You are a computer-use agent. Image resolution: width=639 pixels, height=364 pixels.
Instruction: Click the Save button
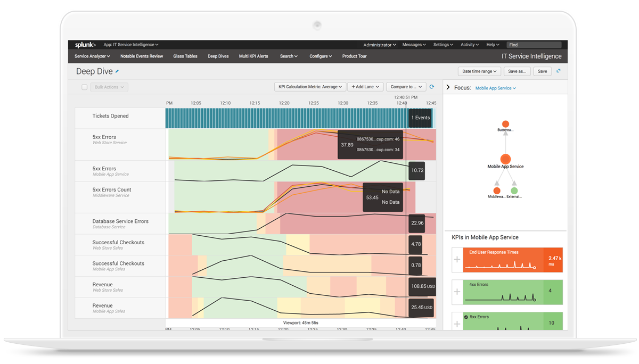click(x=542, y=71)
